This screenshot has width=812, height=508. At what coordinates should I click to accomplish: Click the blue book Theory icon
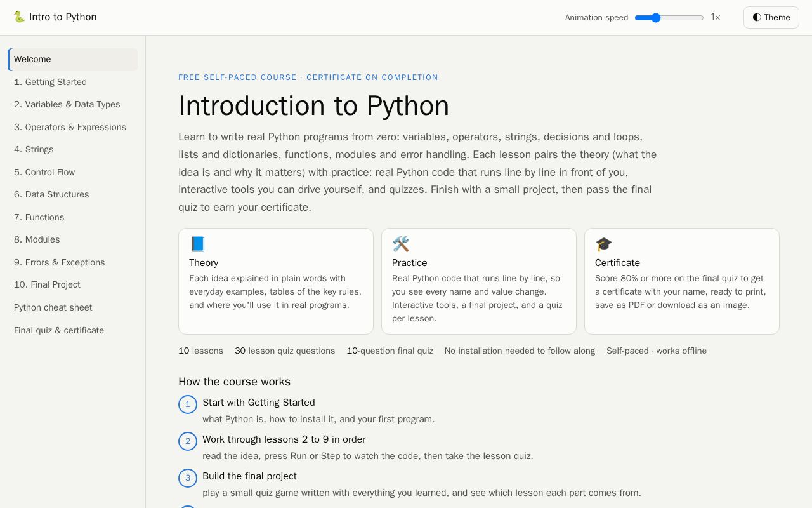point(197,244)
